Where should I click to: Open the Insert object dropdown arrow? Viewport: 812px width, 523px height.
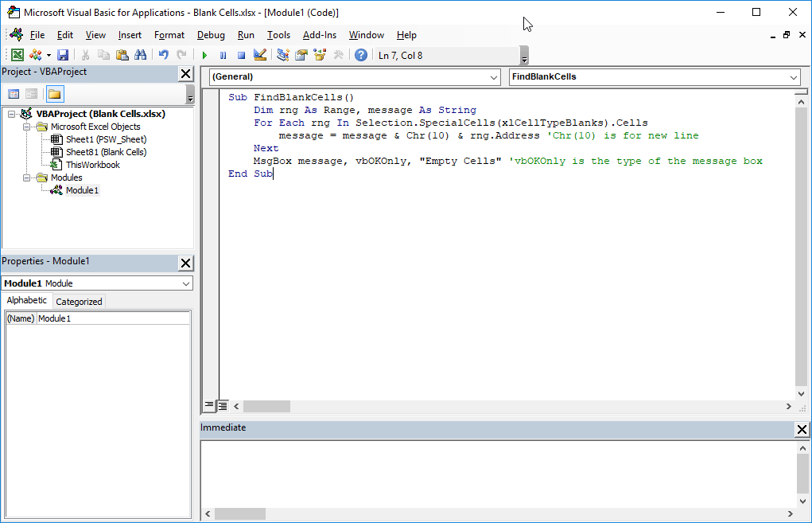coord(49,55)
